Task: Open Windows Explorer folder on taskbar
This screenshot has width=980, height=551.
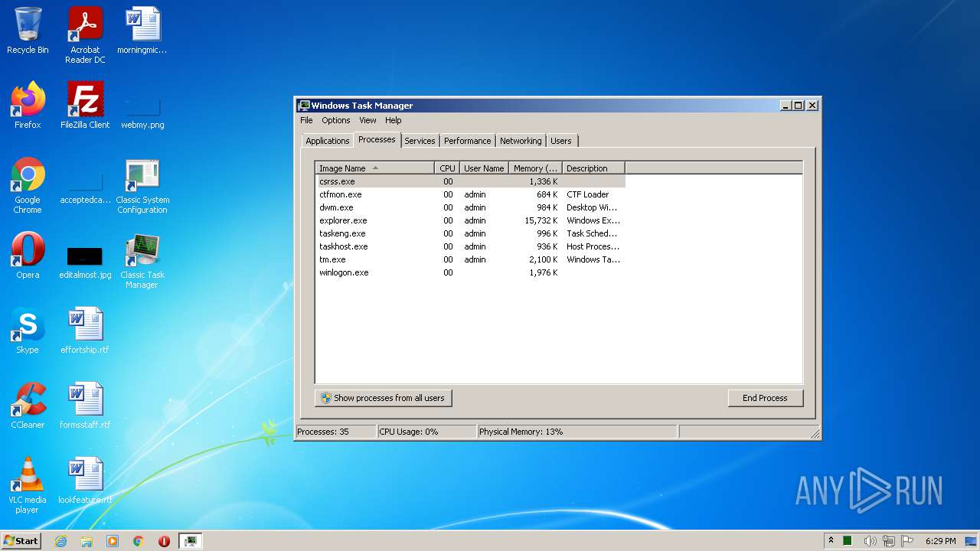Action: [87, 541]
